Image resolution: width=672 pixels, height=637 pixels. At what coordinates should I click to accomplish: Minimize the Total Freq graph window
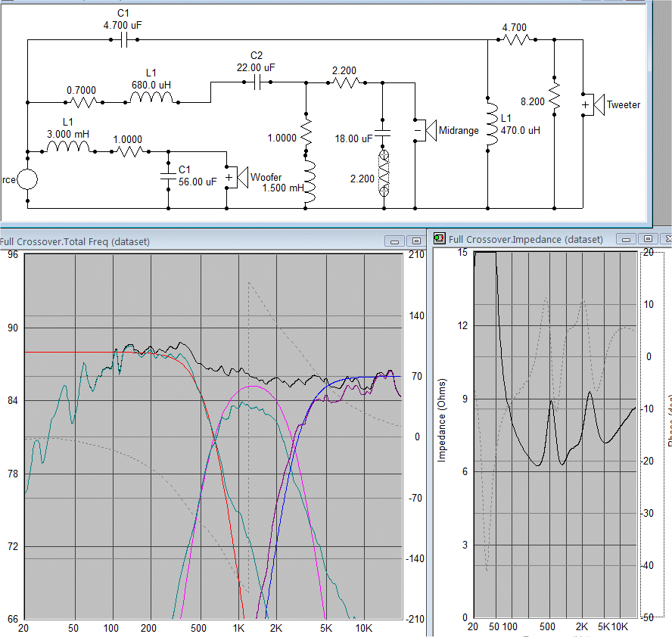coord(394,241)
